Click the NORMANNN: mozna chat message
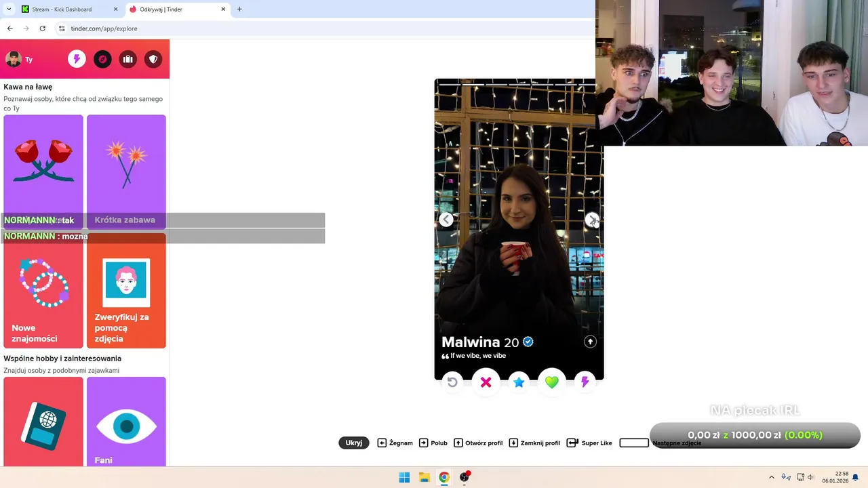Image resolution: width=868 pixels, height=488 pixels. point(163,236)
